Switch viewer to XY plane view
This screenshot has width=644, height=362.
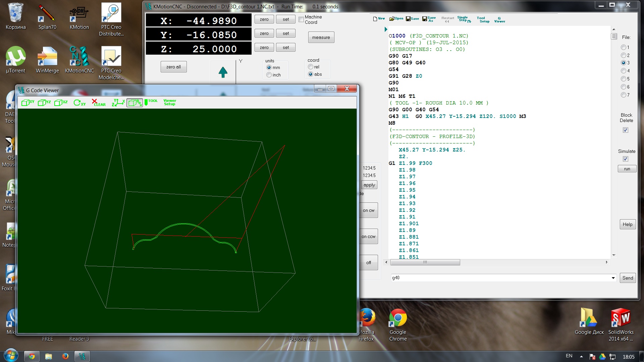28,103
